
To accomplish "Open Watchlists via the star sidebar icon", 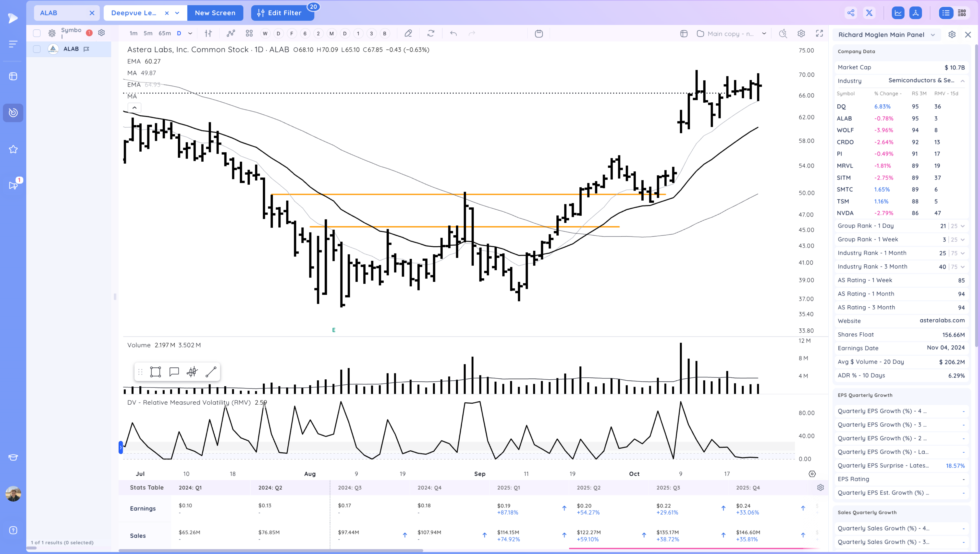I will (x=13, y=149).
